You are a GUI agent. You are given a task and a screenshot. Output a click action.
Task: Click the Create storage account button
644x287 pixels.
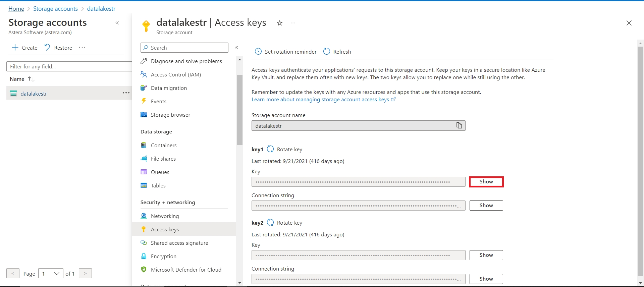(24, 48)
